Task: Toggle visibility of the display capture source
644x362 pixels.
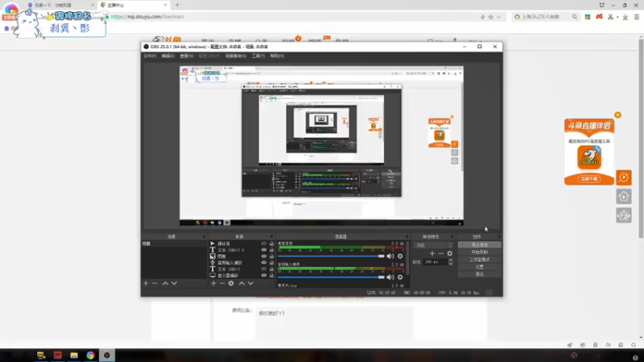Action: [x=264, y=275]
